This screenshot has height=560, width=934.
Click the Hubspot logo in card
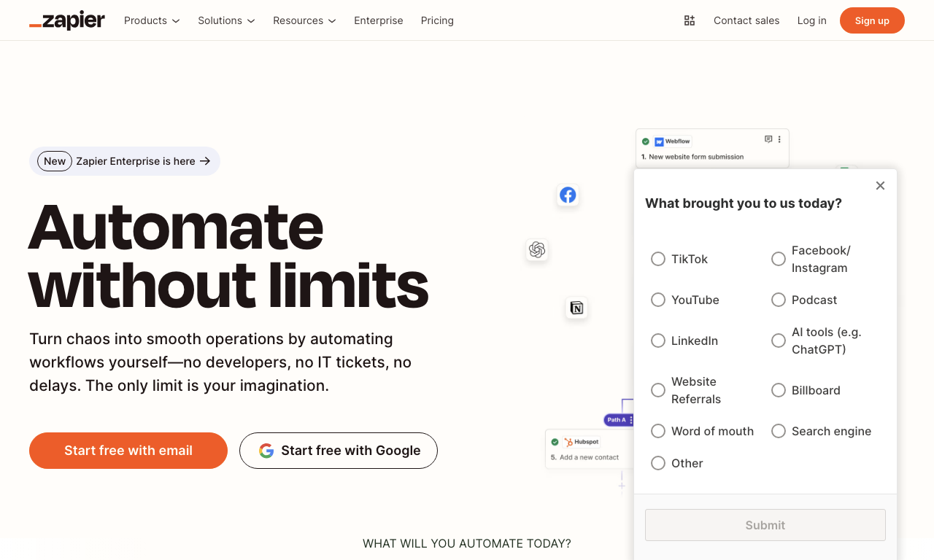(x=568, y=442)
